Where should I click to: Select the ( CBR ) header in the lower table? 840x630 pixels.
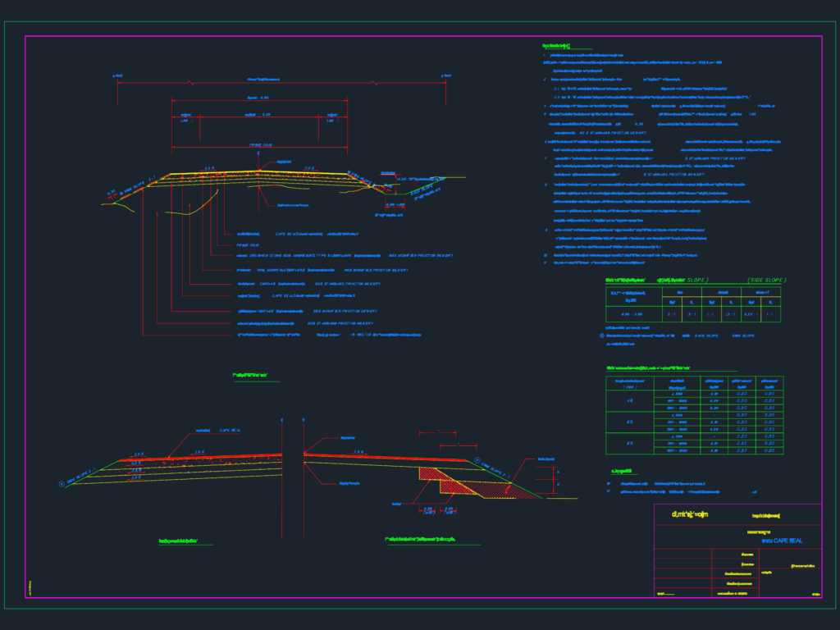pos(630,387)
